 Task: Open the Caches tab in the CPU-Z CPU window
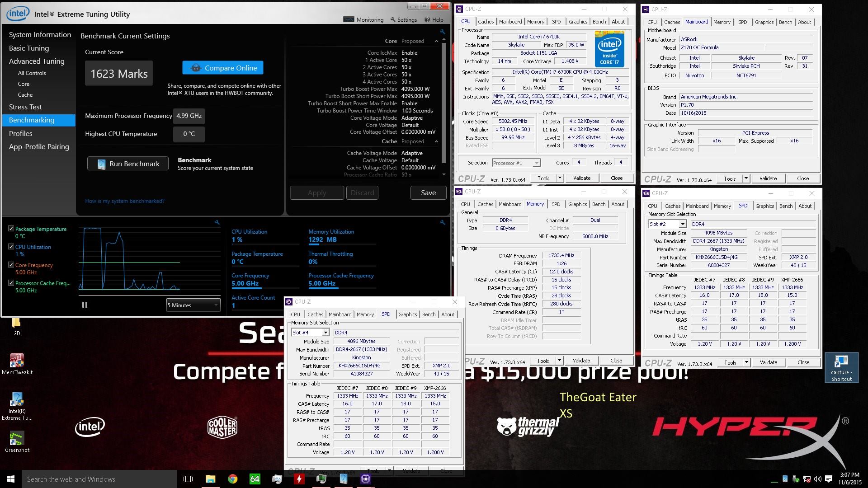[x=486, y=22]
